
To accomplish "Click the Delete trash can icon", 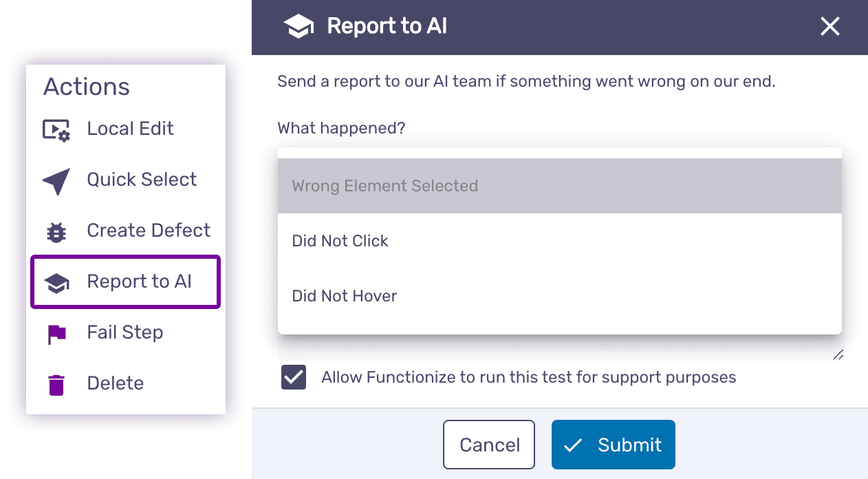I will [x=56, y=385].
